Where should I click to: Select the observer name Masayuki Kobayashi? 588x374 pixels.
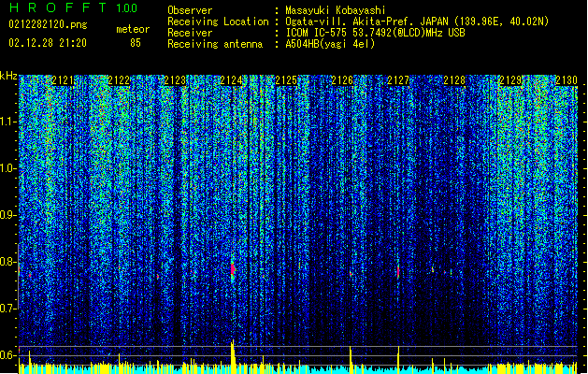[x=336, y=10]
